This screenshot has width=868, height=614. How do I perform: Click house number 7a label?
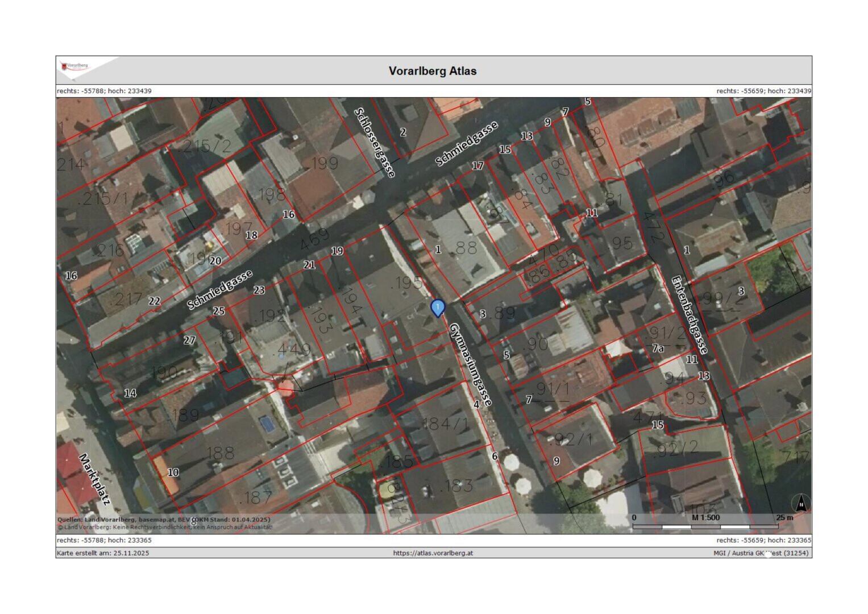pyautogui.click(x=658, y=348)
